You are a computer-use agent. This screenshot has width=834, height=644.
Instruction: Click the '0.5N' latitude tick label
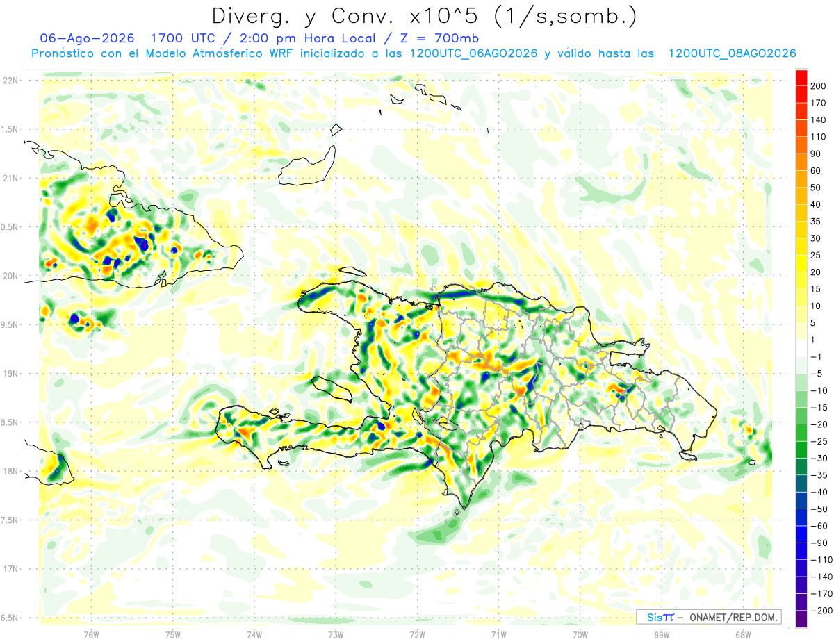[10, 227]
